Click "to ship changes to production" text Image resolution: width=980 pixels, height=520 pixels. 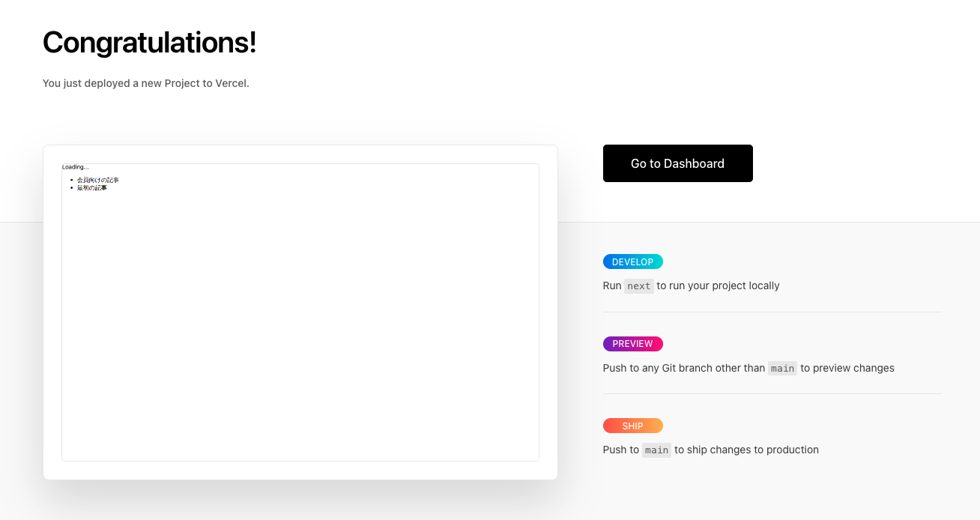point(746,450)
